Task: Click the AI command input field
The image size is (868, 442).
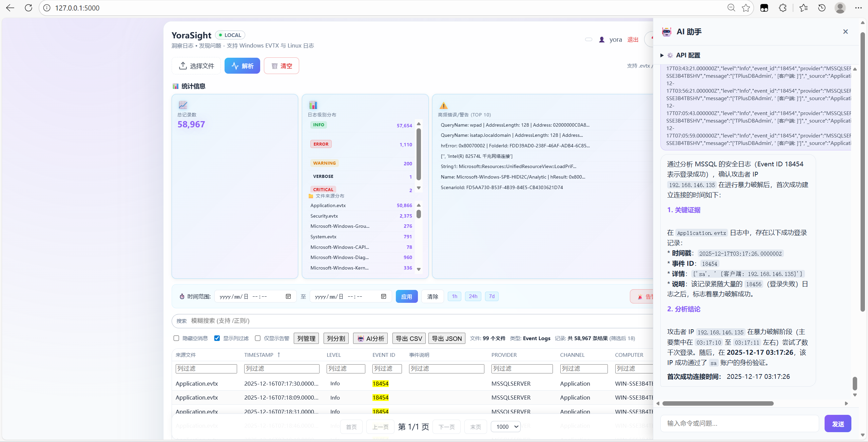Action: click(739, 423)
